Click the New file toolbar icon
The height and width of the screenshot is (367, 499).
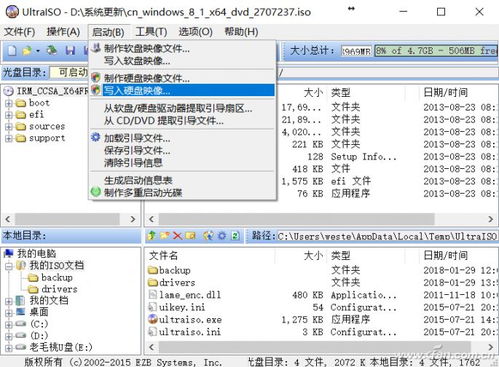pyautogui.click(x=12, y=50)
